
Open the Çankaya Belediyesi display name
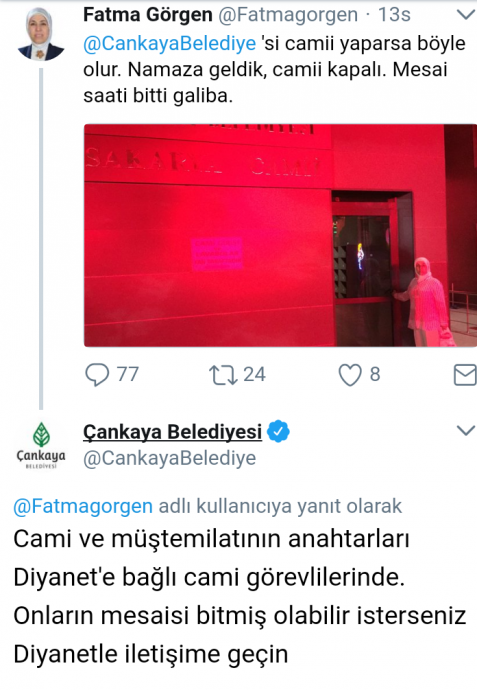pos(172,432)
